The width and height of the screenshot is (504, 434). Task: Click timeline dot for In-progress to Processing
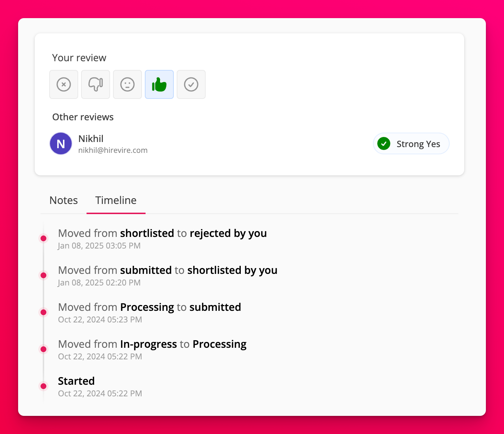[x=43, y=349]
